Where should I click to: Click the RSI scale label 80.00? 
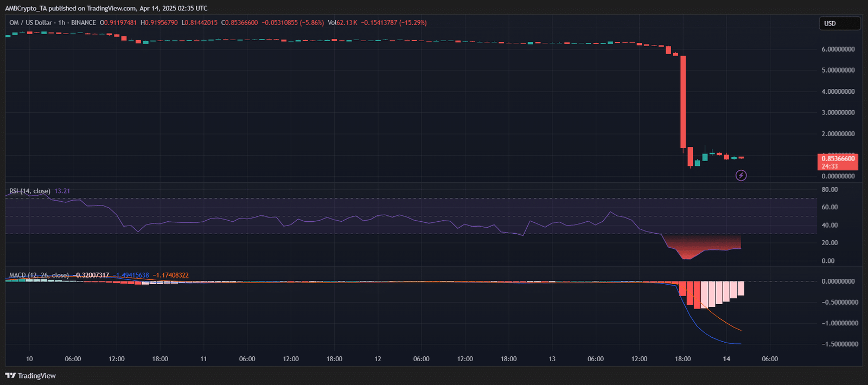(829, 190)
